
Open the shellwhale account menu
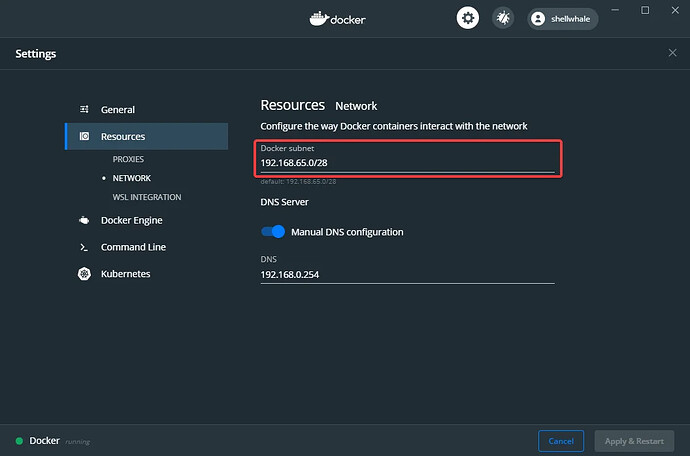(x=563, y=18)
